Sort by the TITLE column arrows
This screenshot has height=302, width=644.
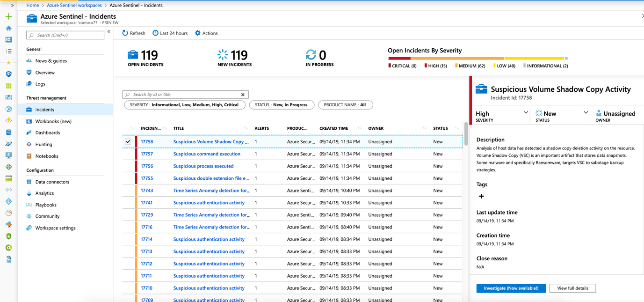pyautogui.click(x=246, y=128)
